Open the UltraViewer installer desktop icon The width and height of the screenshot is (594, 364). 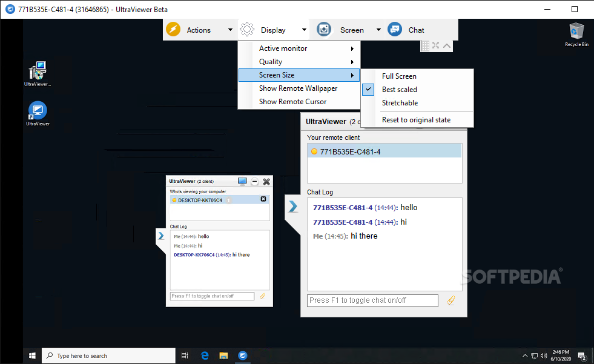[38, 73]
